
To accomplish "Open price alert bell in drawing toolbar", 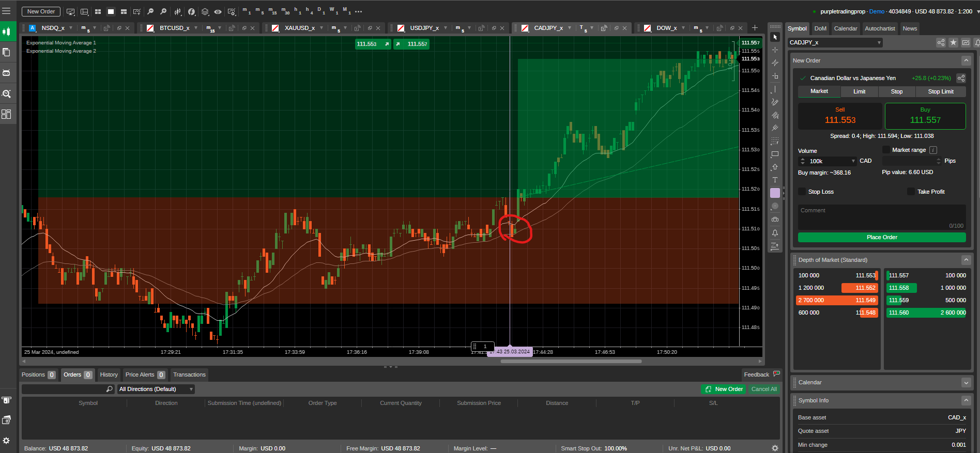I will click(x=775, y=233).
